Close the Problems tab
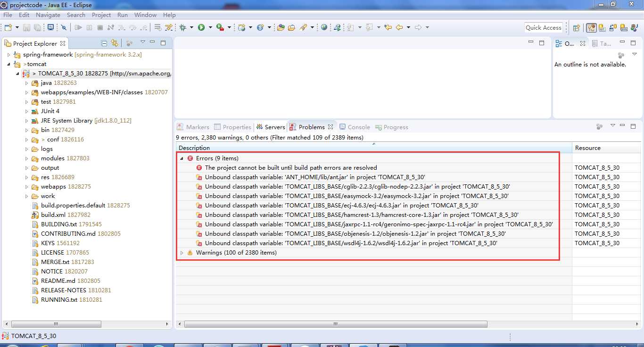The image size is (644, 347). pos(330,127)
